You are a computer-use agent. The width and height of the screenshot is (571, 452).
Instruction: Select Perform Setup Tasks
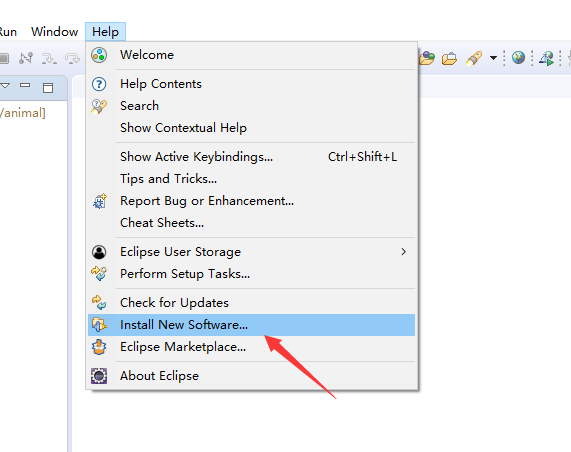coord(251,274)
